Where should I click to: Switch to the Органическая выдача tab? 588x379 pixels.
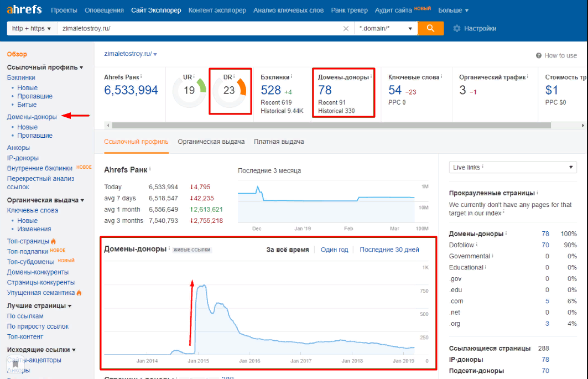211,142
